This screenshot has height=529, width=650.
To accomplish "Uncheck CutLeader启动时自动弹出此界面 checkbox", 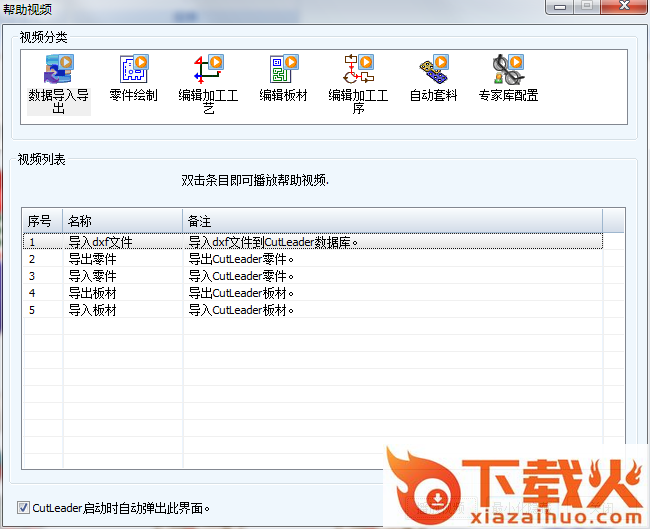I will point(24,508).
